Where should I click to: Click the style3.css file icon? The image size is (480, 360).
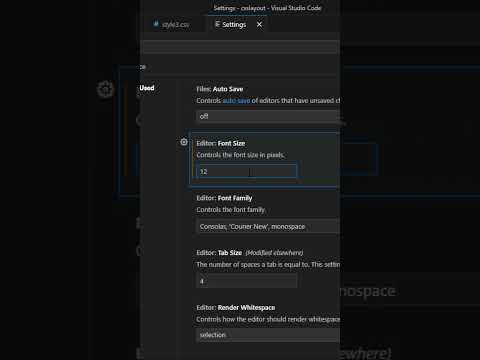pos(156,24)
